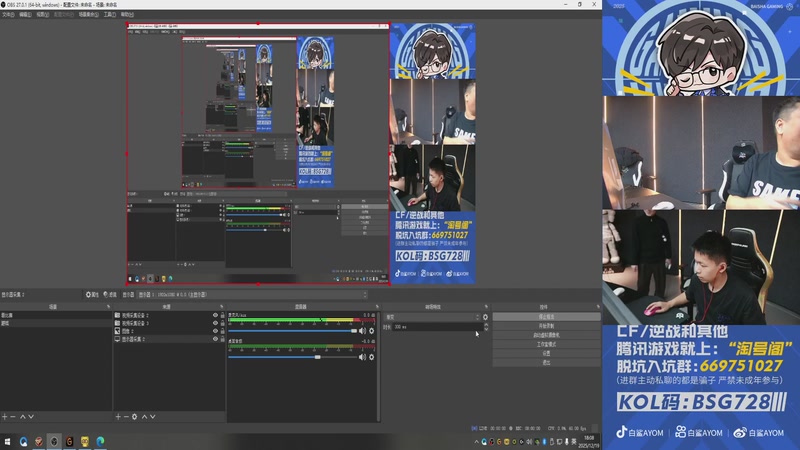Click the Stop Streaming button
The image size is (800, 450).
546,317
